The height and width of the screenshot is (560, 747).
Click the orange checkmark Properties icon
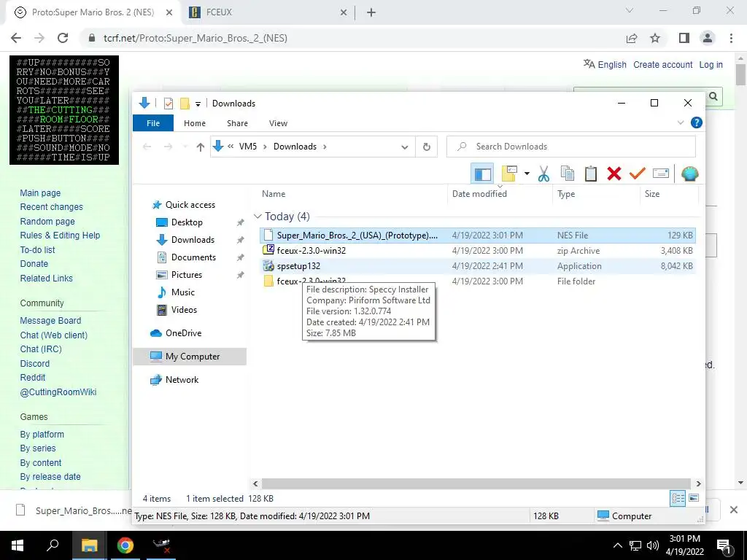click(637, 174)
